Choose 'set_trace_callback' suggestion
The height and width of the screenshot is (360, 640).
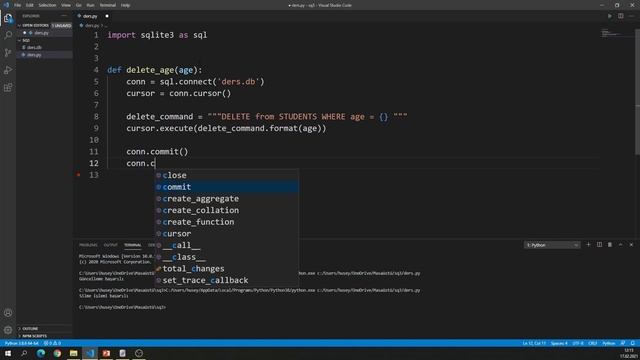tap(227, 280)
